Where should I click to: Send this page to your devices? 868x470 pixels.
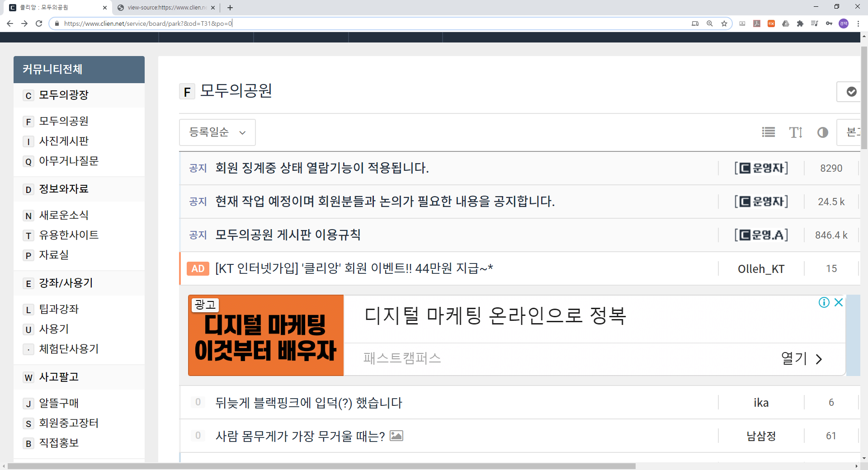tap(695, 23)
